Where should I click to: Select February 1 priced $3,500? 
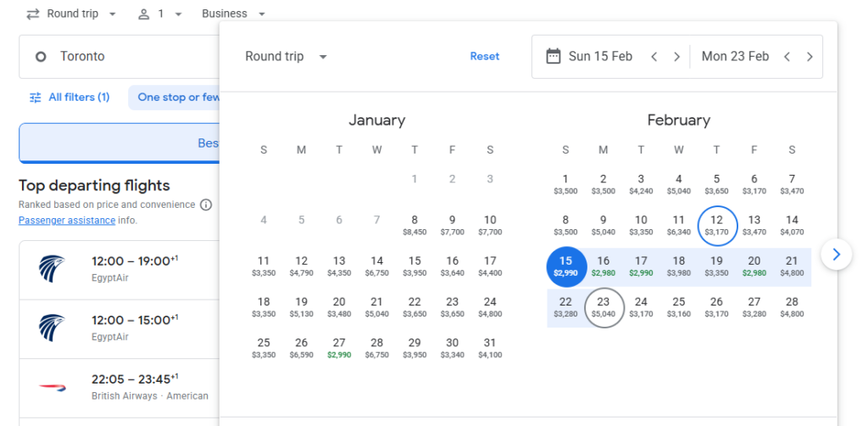coord(565,184)
